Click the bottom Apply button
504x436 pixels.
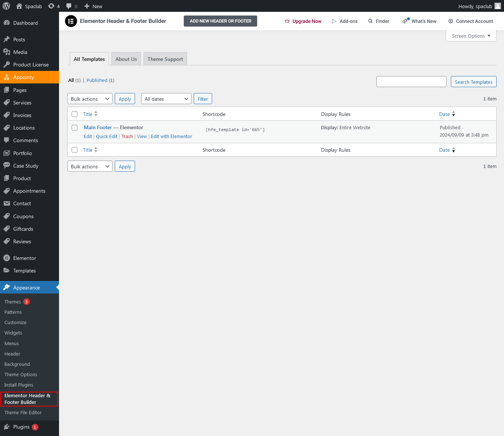pyautogui.click(x=125, y=166)
